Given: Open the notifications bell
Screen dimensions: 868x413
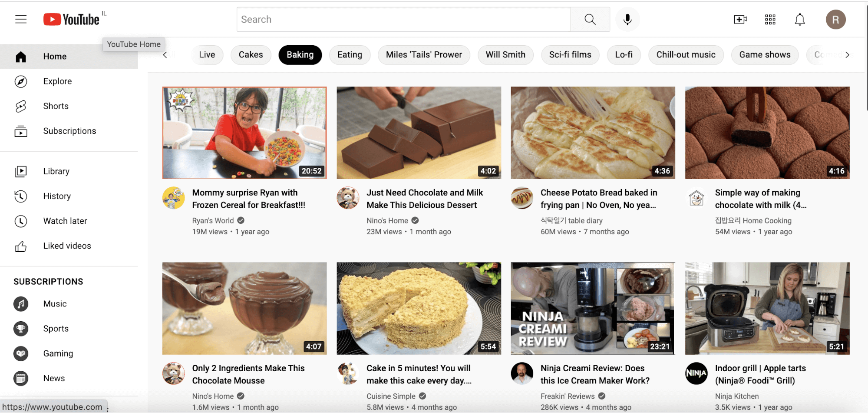Looking at the screenshot, I should [x=799, y=20].
